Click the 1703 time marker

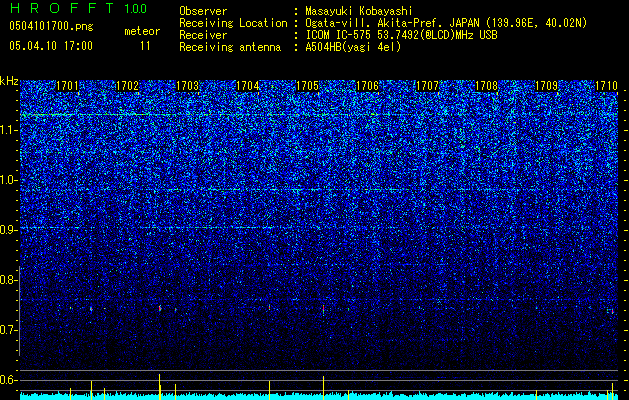[x=187, y=86]
